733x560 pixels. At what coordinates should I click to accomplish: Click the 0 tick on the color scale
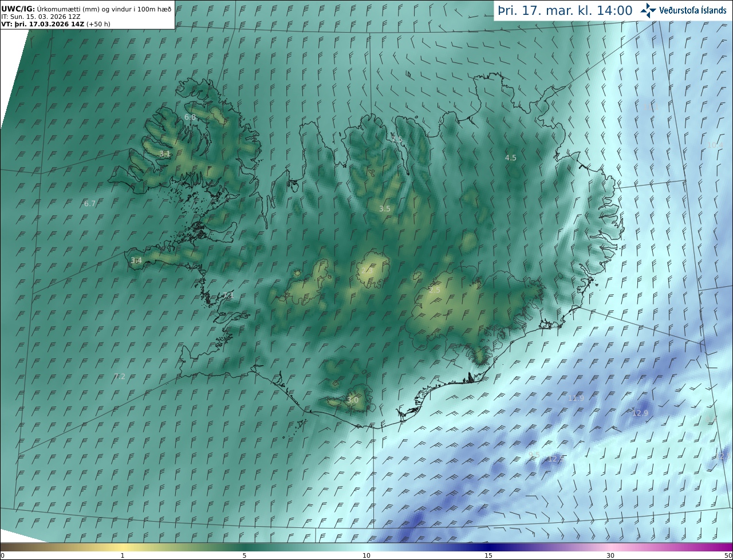tap(2, 555)
